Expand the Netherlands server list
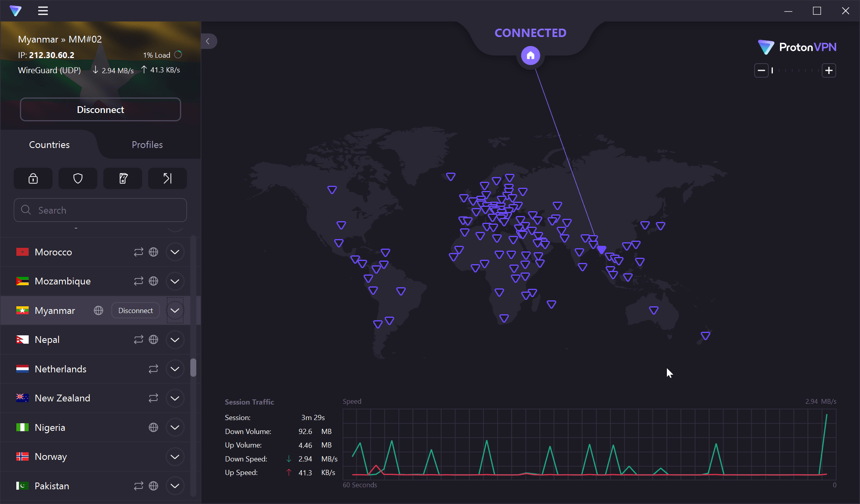The image size is (860, 504). click(x=175, y=369)
